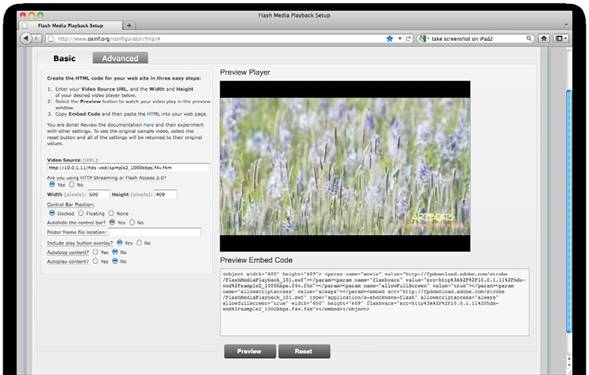The image size is (589, 375).
Task: Click the 'Control Bar Position:' label
Action: click(x=71, y=205)
